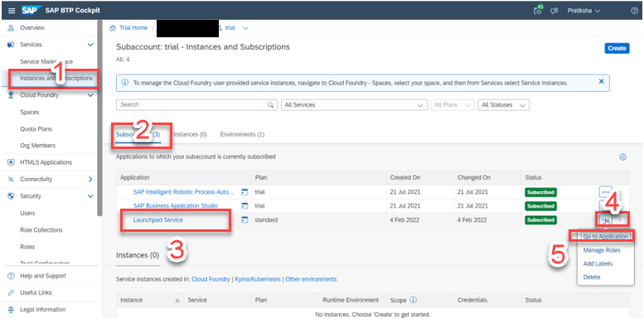Image resolution: width=644 pixels, height=332 pixels.
Task: Click into the Search field
Action: click(196, 105)
